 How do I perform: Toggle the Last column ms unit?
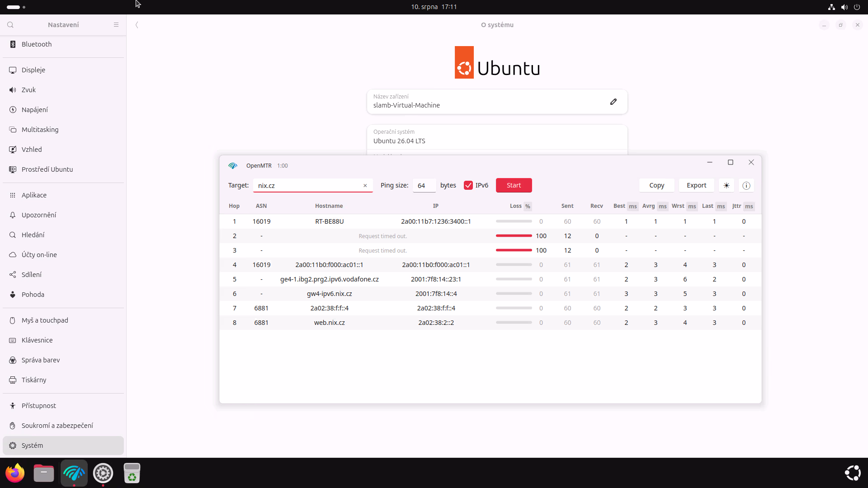(x=721, y=206)
